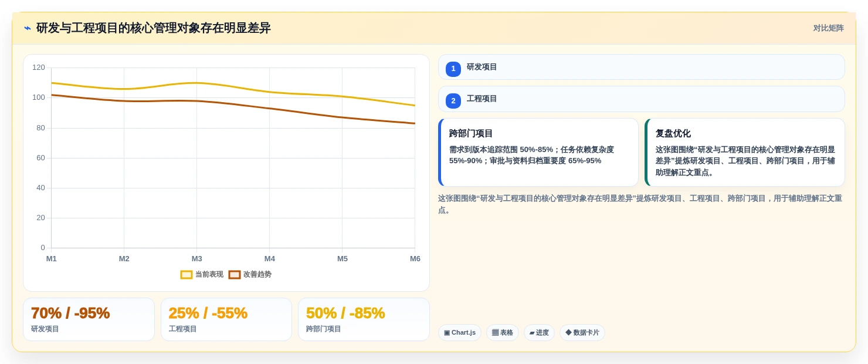Select the number 2 badge for 工程项目

tap(453, 101)
